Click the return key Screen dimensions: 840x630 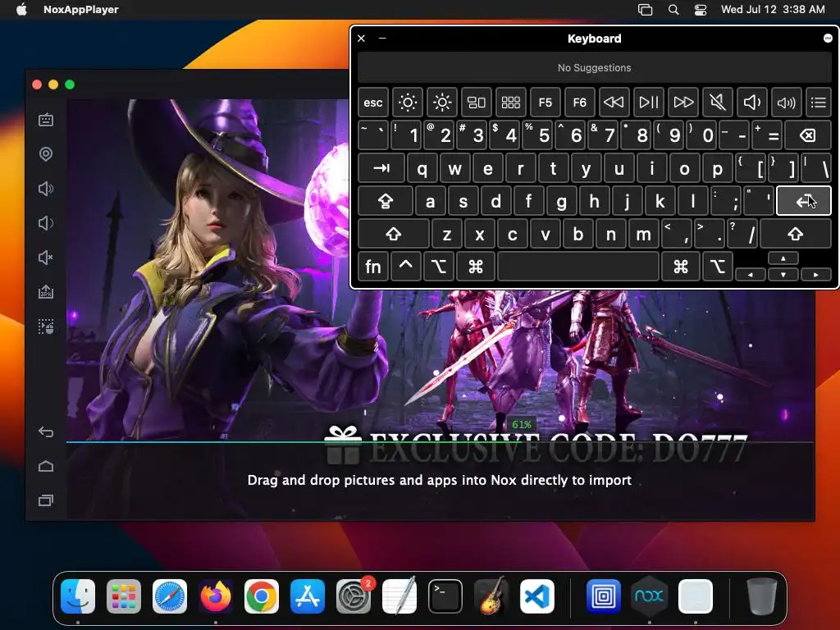click(804, 201)
